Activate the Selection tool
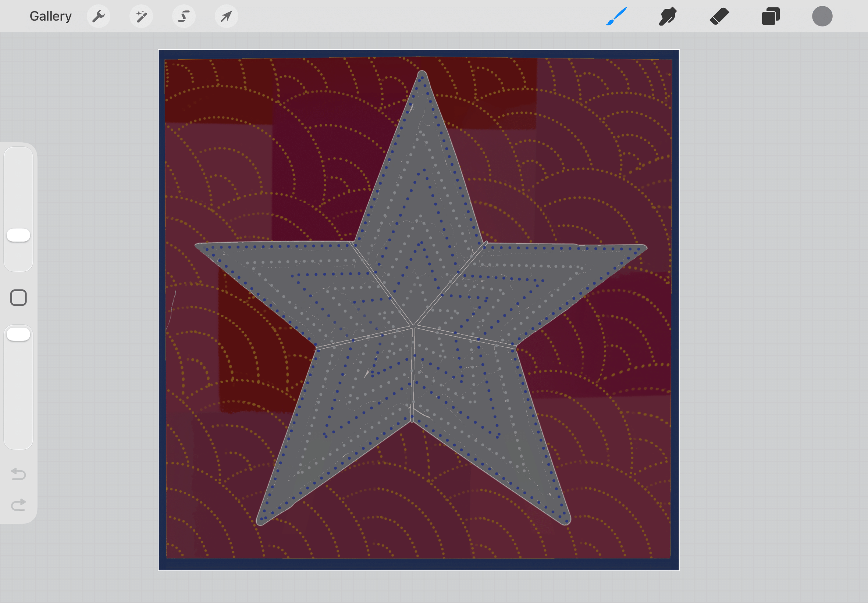 point(184,16)
